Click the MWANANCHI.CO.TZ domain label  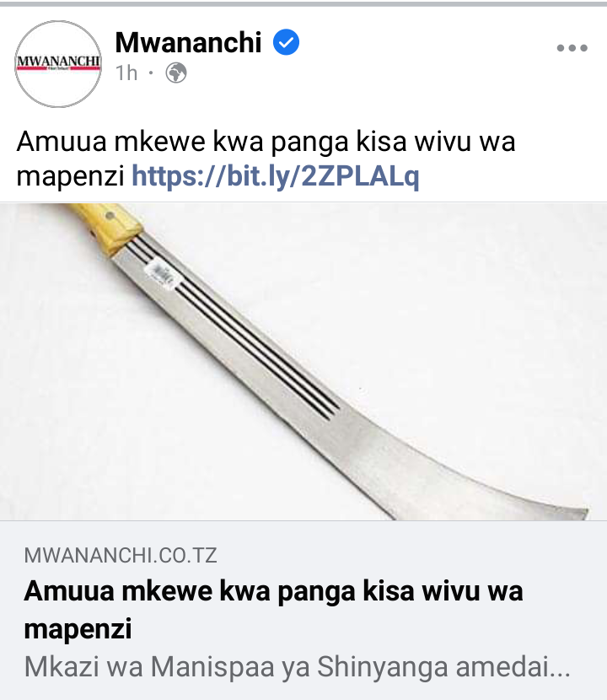[x=121, y=555]
